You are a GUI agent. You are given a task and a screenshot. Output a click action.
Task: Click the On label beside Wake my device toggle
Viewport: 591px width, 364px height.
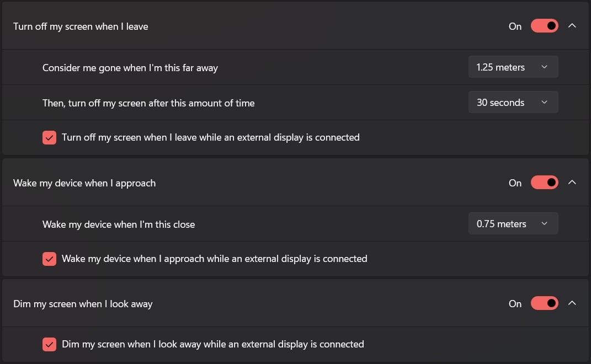515,183
